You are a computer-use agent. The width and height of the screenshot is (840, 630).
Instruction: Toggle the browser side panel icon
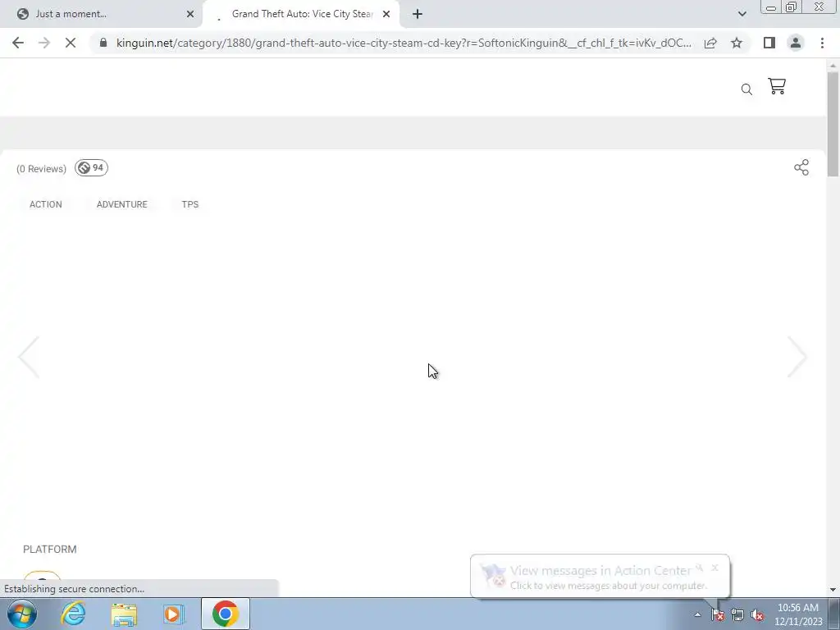(x=769, y=43)
